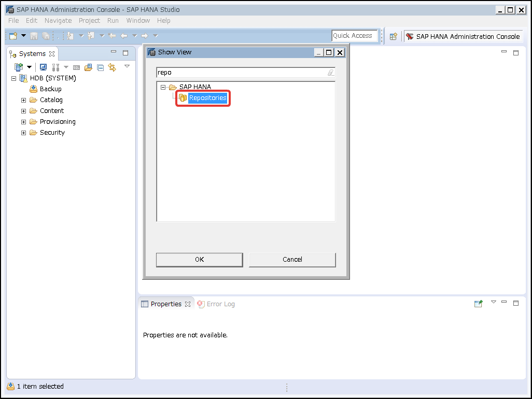Open the Run menu
The height and width of the screenshot is (399, 532).
(113, 21)
